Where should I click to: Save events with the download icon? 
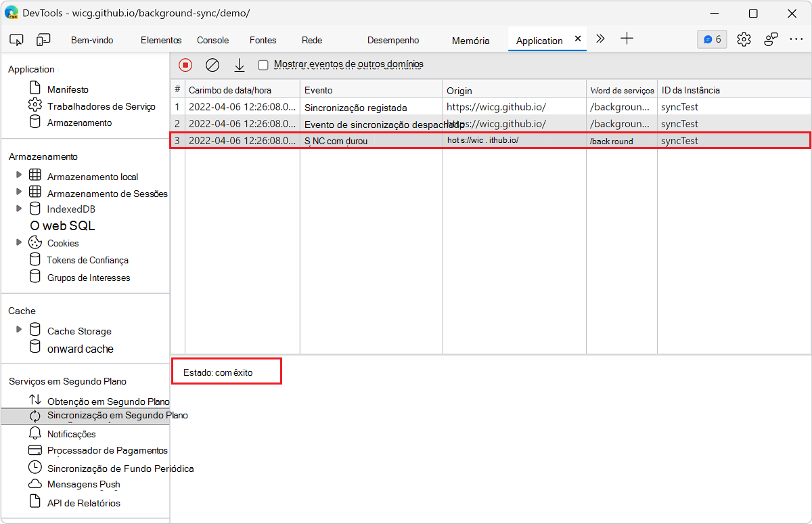point(239,65)
